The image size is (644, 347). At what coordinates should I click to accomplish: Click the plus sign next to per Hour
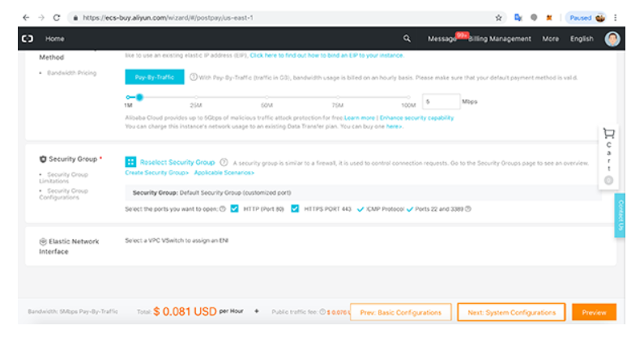[257, 311]
